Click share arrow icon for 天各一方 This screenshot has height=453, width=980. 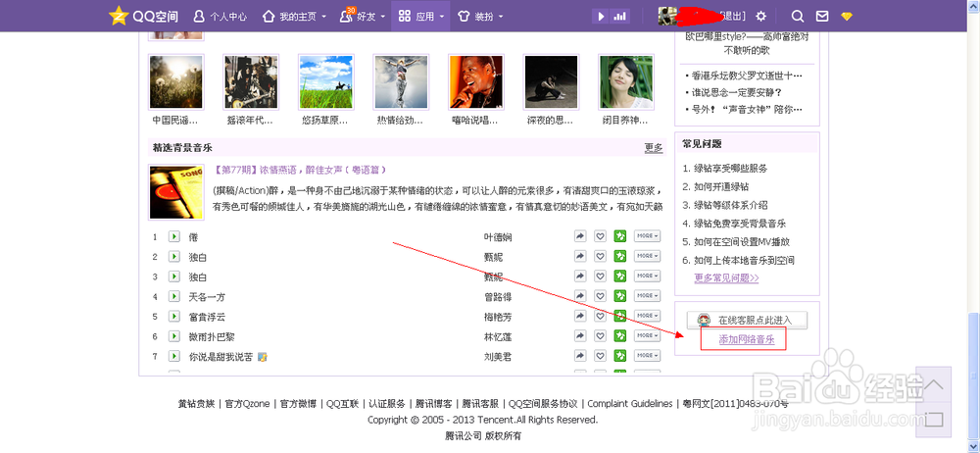[x=580, y=296]
